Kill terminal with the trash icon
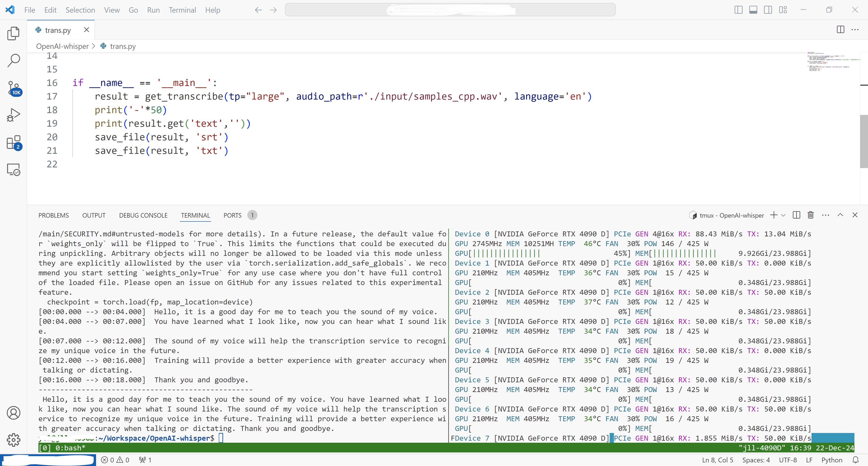 (810, 215)
